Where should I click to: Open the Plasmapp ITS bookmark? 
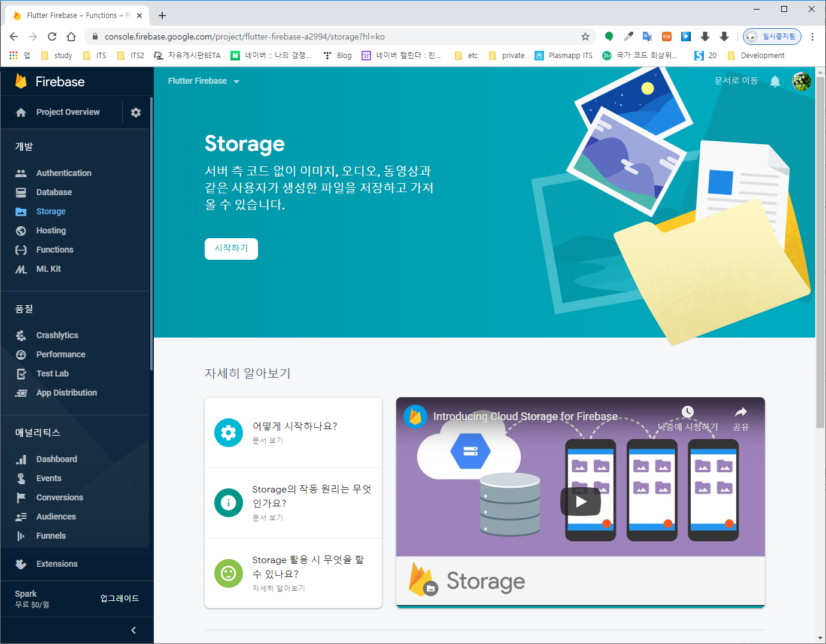(564, 56)
